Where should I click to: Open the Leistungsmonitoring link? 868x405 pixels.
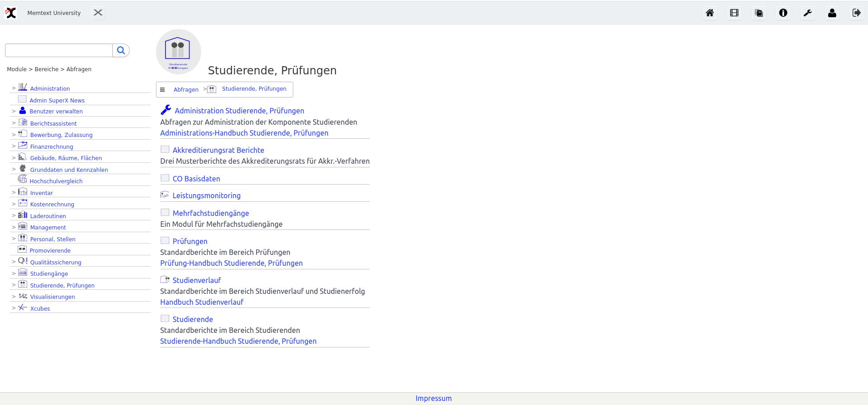tap(206, 195)
